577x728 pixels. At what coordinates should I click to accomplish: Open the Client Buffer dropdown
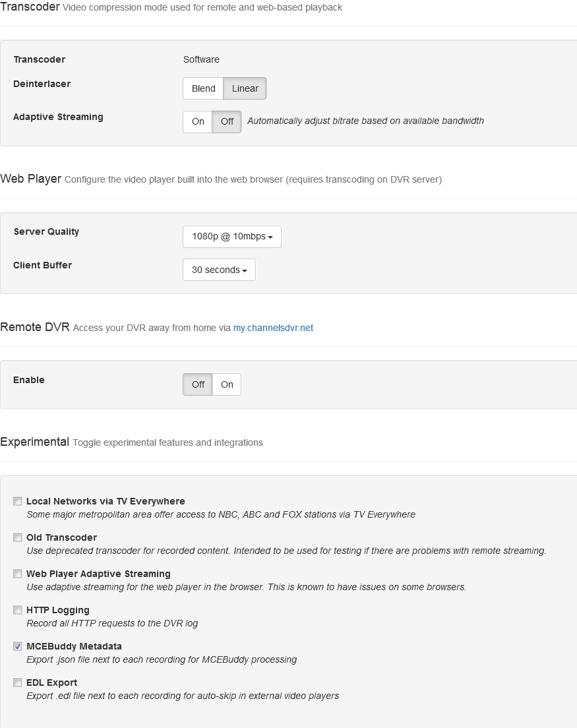point(219,270)
